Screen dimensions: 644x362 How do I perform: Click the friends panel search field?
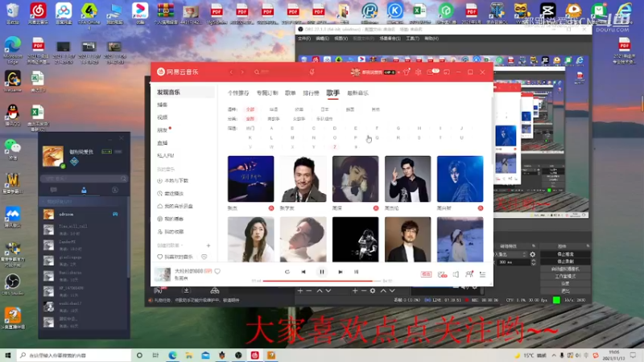point(85,179)
